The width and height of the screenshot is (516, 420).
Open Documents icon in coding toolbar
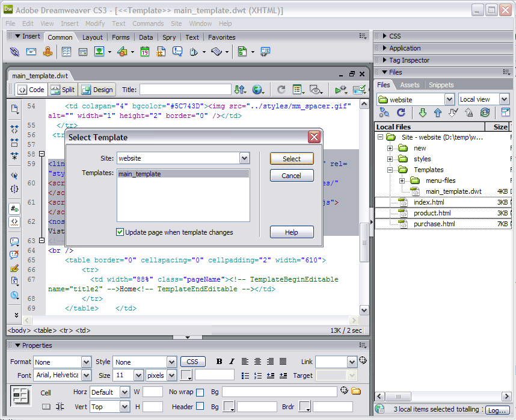[14, 109]
